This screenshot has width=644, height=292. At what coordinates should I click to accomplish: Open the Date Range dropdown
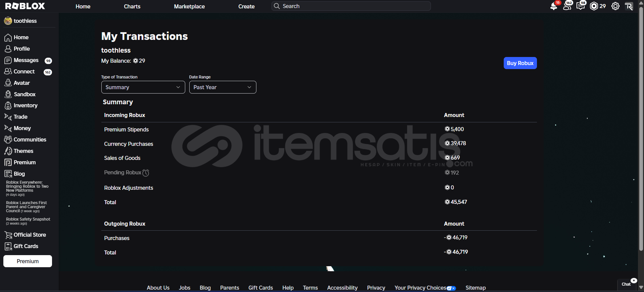(x=222, y=87)
